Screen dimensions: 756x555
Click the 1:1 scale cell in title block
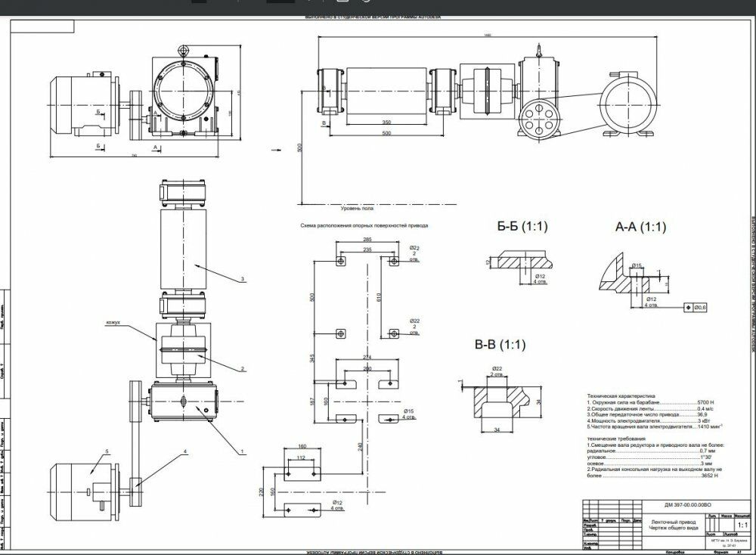click(x=743, y=525)
